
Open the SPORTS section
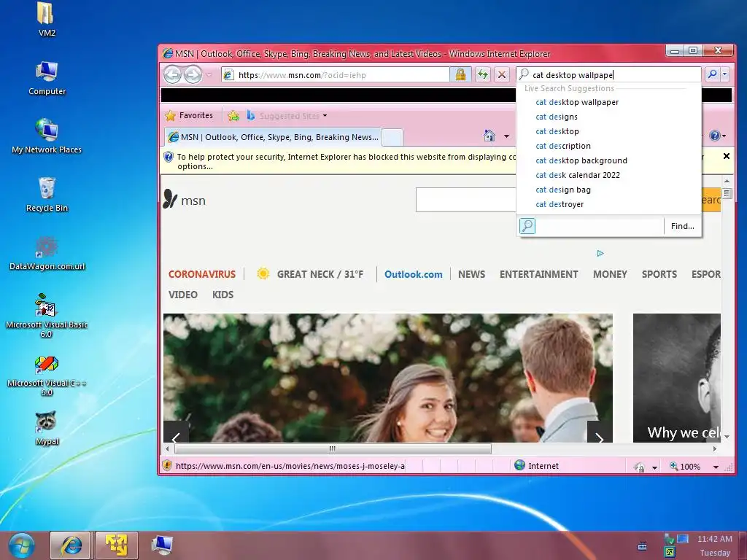[659, 274]
